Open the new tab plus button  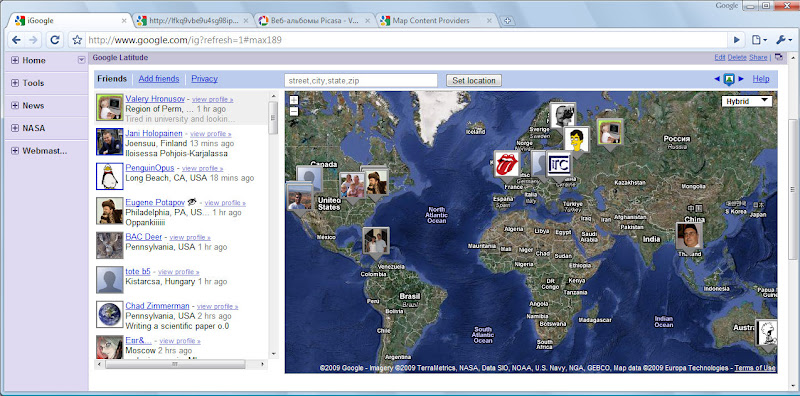pos(507,21)
